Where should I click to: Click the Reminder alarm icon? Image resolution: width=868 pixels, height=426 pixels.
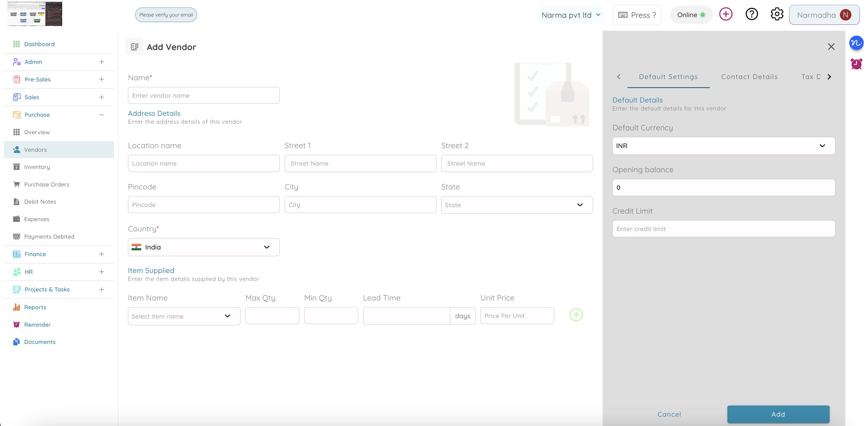click(17, 324)
